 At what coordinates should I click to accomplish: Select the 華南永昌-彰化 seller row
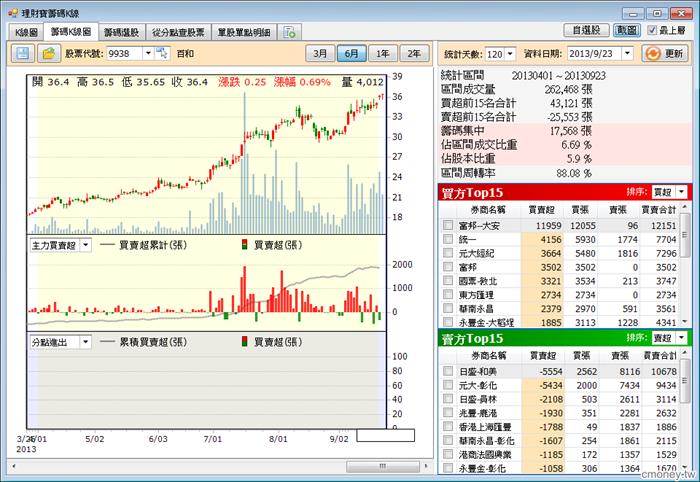(x=560, y=440)
